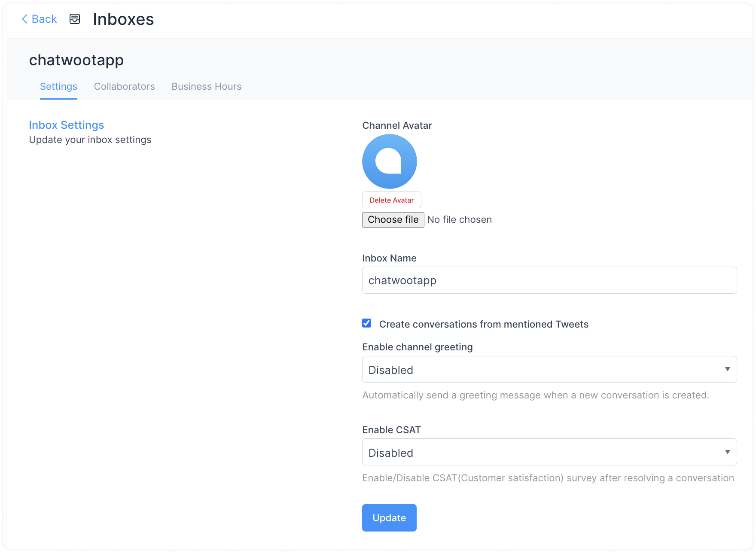Click the No file chosen text

tap(460, 220)
